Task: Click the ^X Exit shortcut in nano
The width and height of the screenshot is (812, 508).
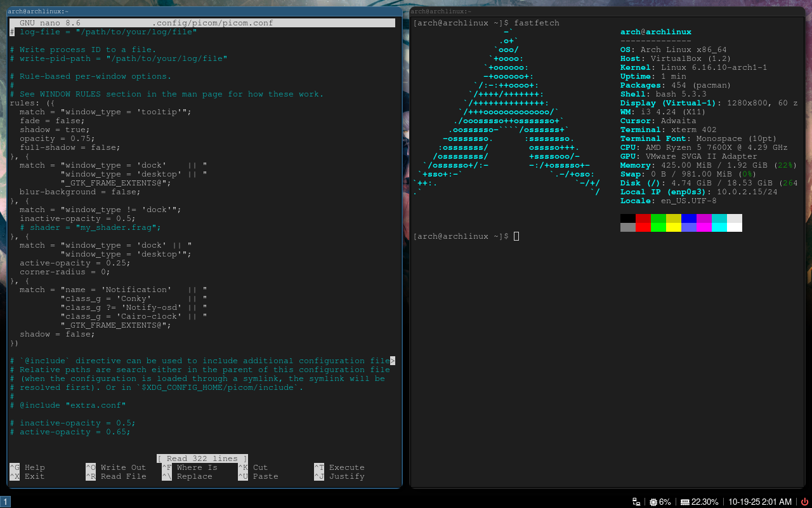Action: point(27,476)
